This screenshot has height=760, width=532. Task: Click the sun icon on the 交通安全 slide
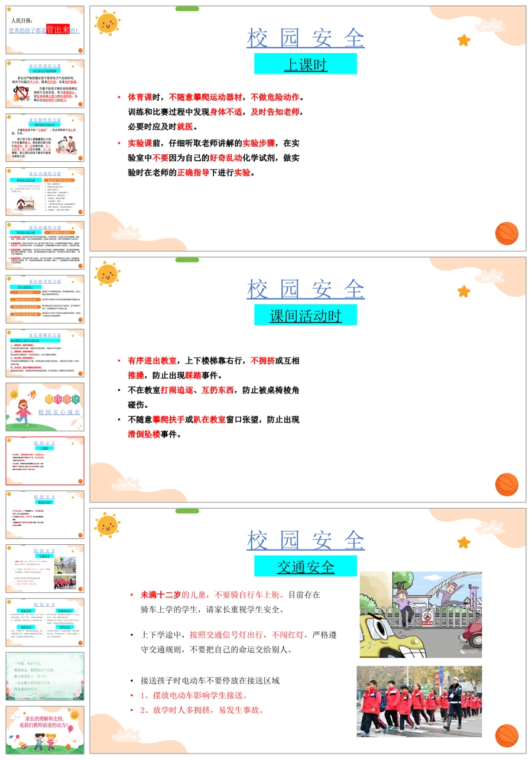click(107, 525)
